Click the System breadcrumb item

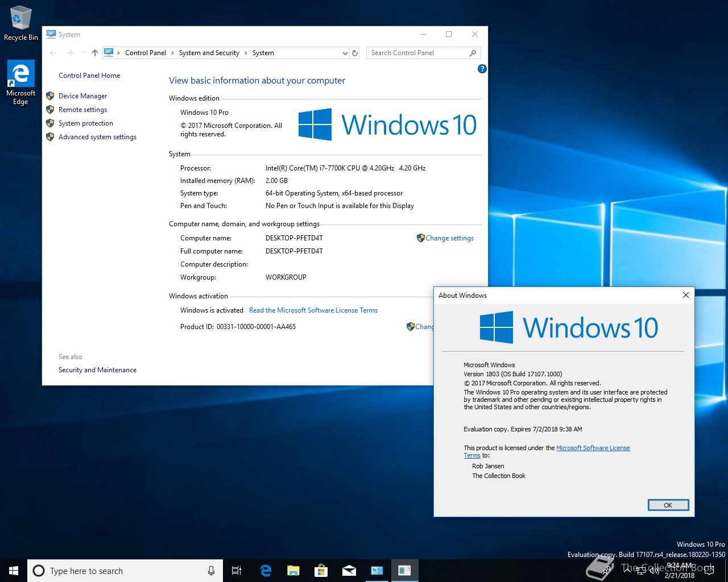click(263, 53)
